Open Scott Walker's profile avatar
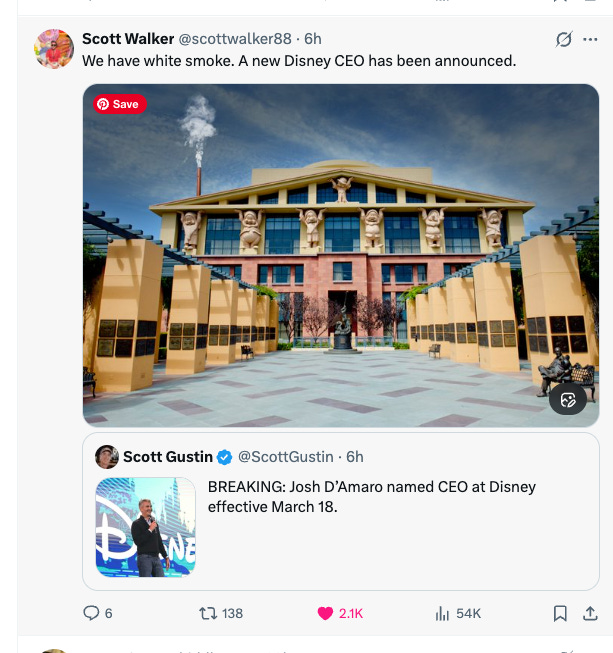Viewport: 613px width, 653px height. tap(54, 49)
